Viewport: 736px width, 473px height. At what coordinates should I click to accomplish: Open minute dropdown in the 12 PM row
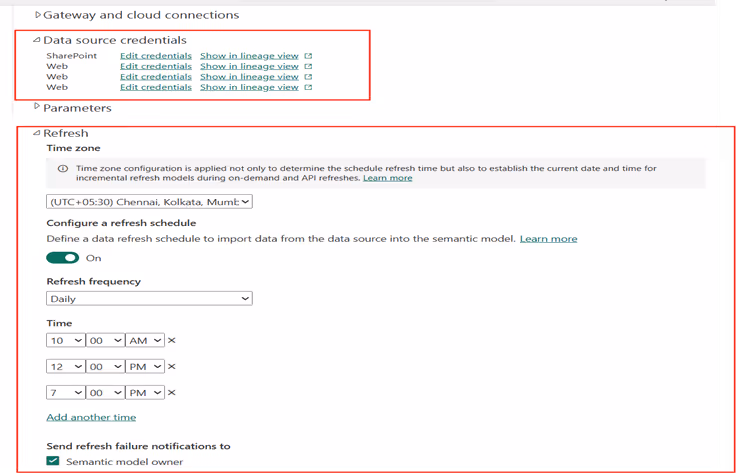pos(106,366)
